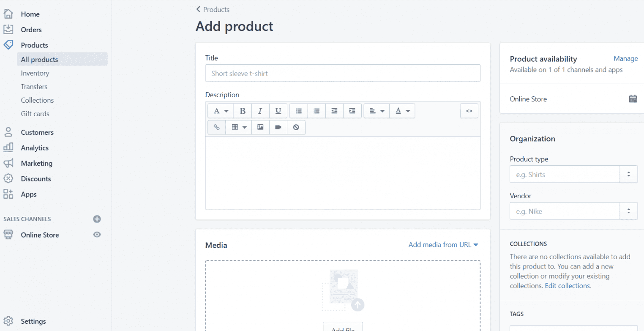Image resolution: width=644 pixels, height=331 pixels.
Task: Create a numbered list
Action: 316,110
